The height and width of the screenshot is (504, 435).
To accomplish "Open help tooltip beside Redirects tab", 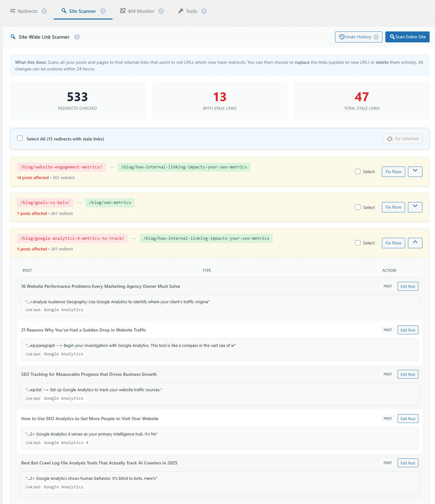I will coord(44,11).
